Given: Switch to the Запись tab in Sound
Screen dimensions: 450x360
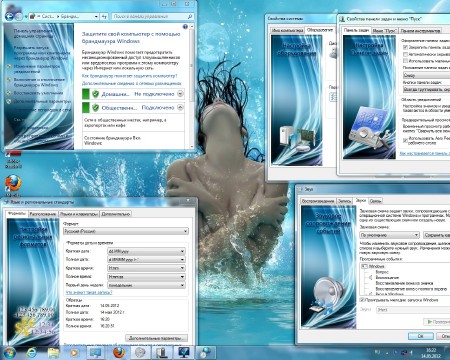Looking at the screenshot, I should [345, 201].
